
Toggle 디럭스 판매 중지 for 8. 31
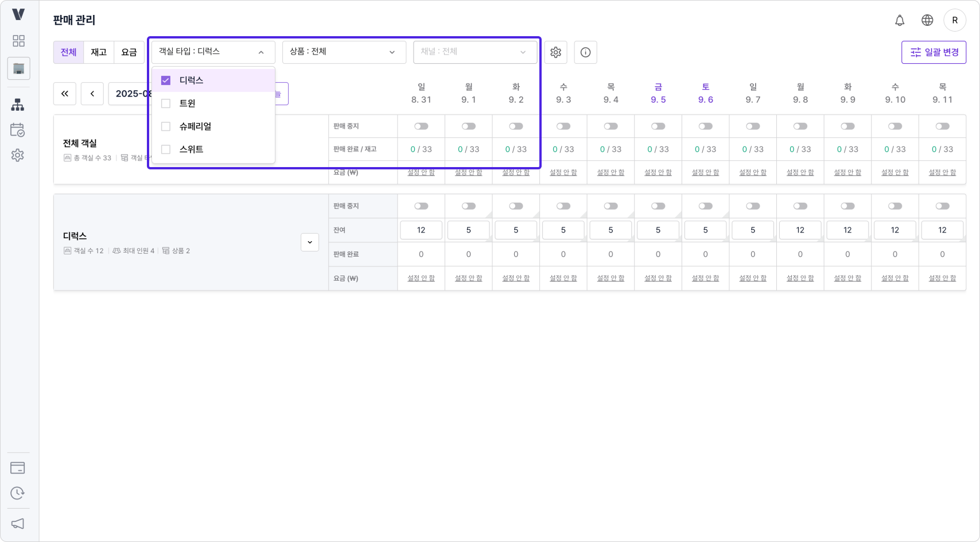coord(421,206)
